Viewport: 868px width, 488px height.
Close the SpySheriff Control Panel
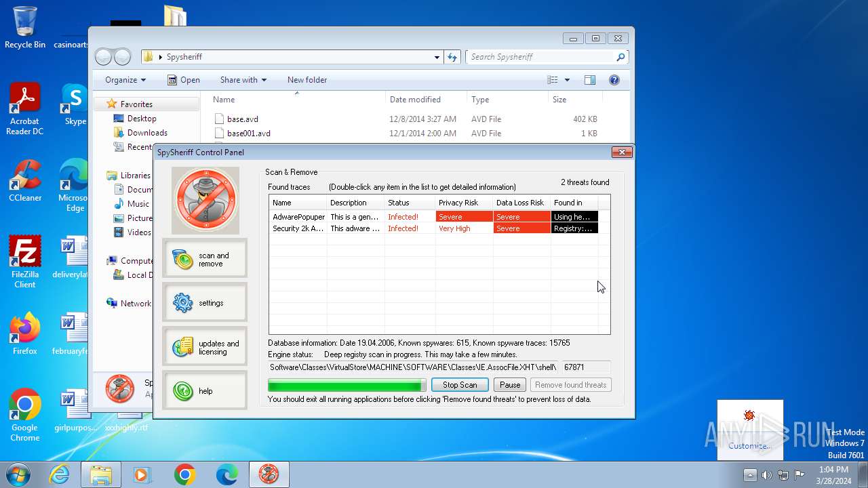(x=622, y=152)
